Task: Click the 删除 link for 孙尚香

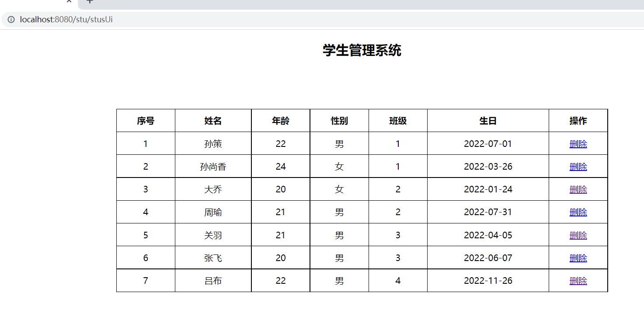Action: [578, 166]
